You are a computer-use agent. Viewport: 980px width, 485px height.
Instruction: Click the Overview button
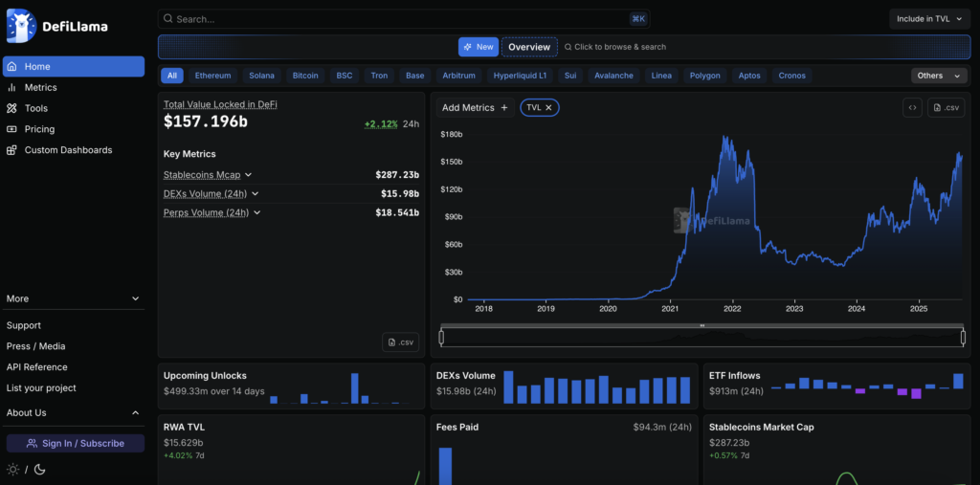(x=529, y=47)
